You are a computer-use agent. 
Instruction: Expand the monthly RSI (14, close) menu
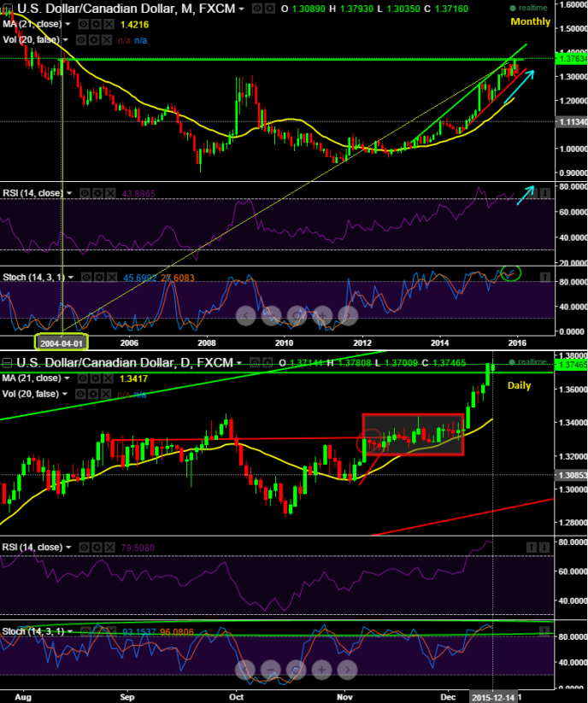tap(69, 193)
